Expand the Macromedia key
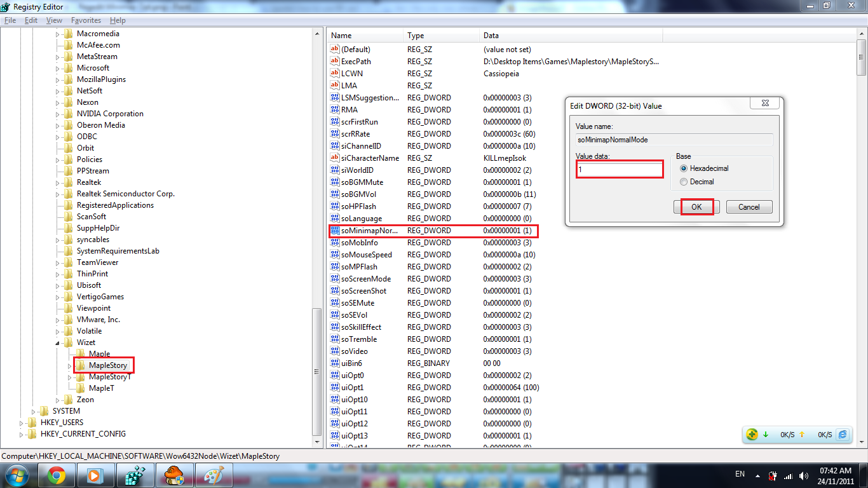The image size is (868, 488). pos(57,34)
